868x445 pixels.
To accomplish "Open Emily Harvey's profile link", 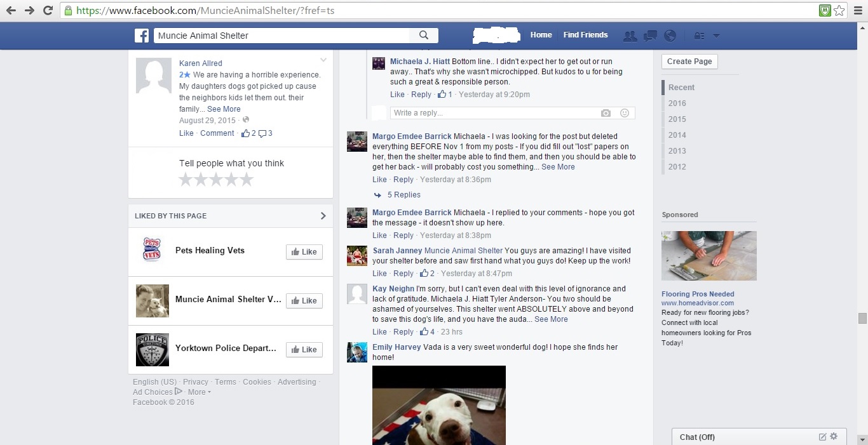I will (396, 347).
